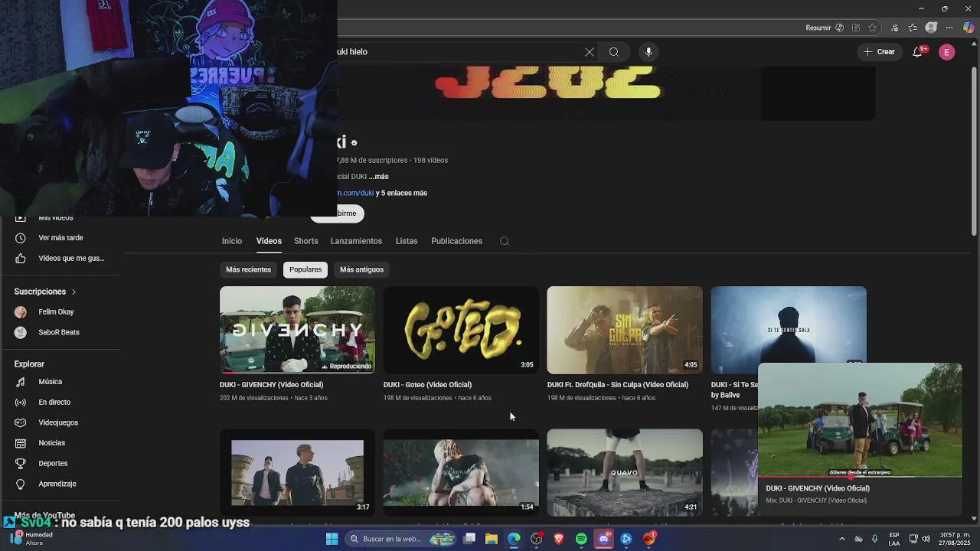Open Ver más tarde in sidebar
Viewport: 980px width, 551px height.
60,238
